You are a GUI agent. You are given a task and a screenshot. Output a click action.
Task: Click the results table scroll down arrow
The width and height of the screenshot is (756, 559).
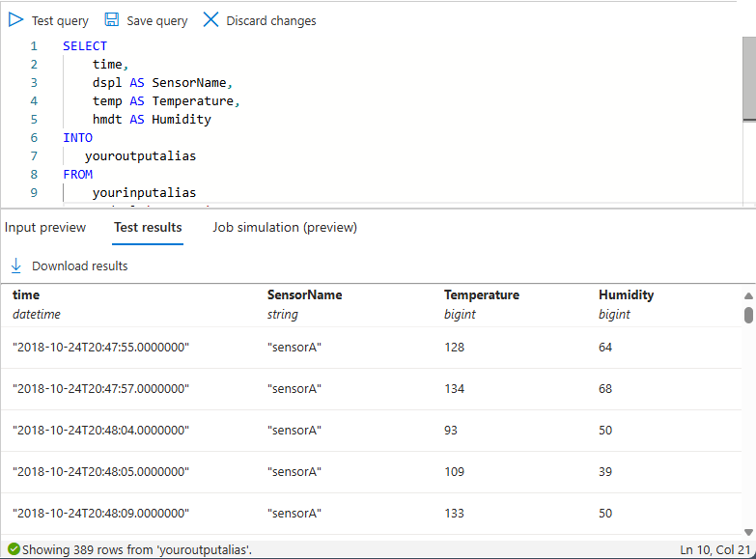pyautogui.click(x=748, y=532)
